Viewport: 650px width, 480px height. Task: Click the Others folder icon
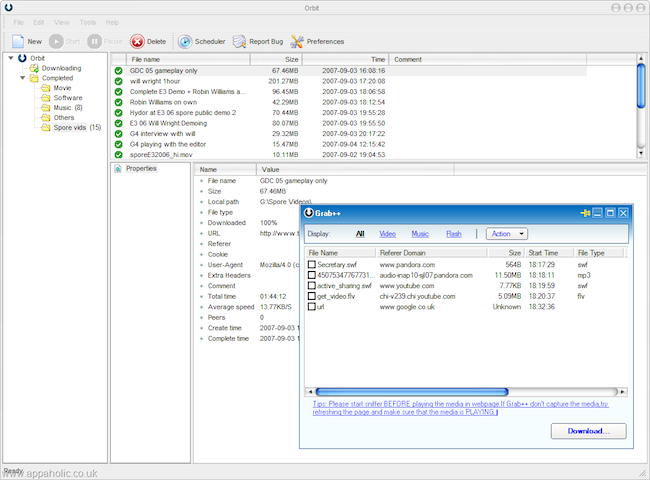click(x=46, y=118)
